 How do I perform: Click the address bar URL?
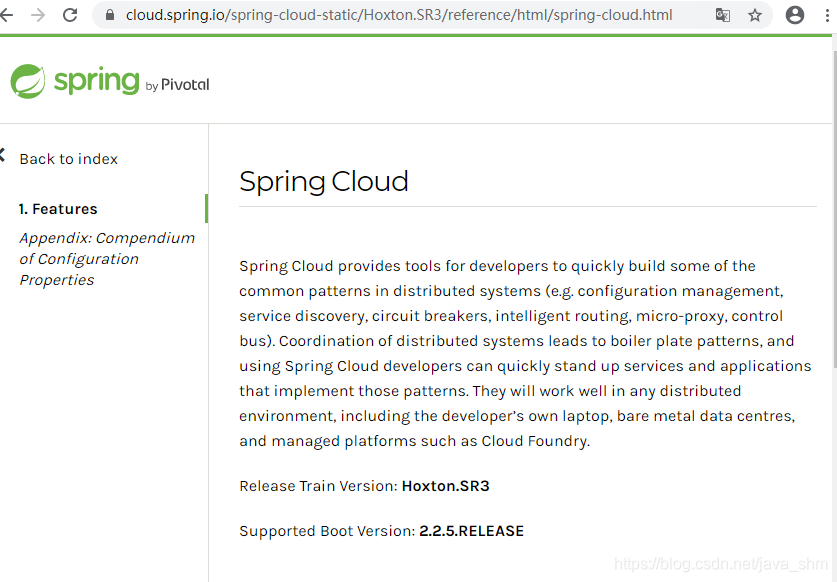399,15
